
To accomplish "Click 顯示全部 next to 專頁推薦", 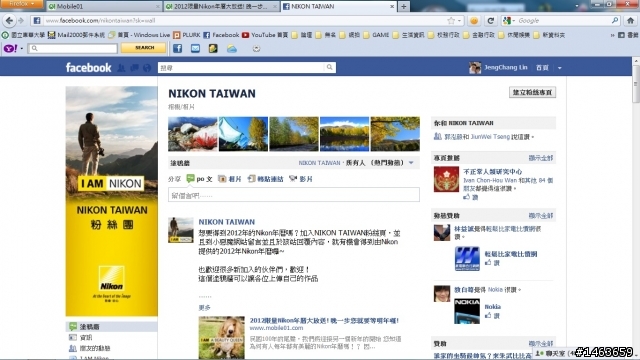I will click(x=540, y=158).
